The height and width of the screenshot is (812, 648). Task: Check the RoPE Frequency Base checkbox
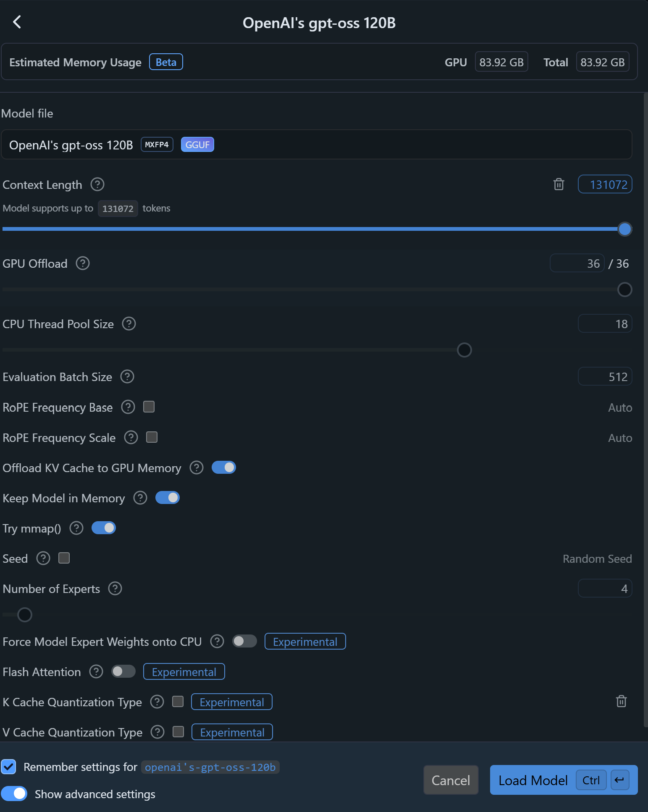[x=149, y=407]
